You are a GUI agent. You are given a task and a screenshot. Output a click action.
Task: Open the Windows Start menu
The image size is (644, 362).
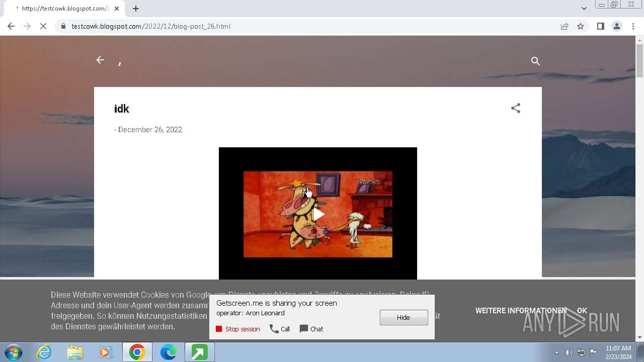click(x=14, y=352)
